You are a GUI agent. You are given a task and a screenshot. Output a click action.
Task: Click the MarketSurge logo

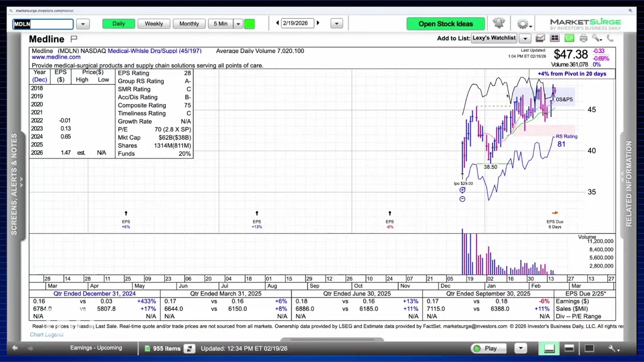click(586, 24)
